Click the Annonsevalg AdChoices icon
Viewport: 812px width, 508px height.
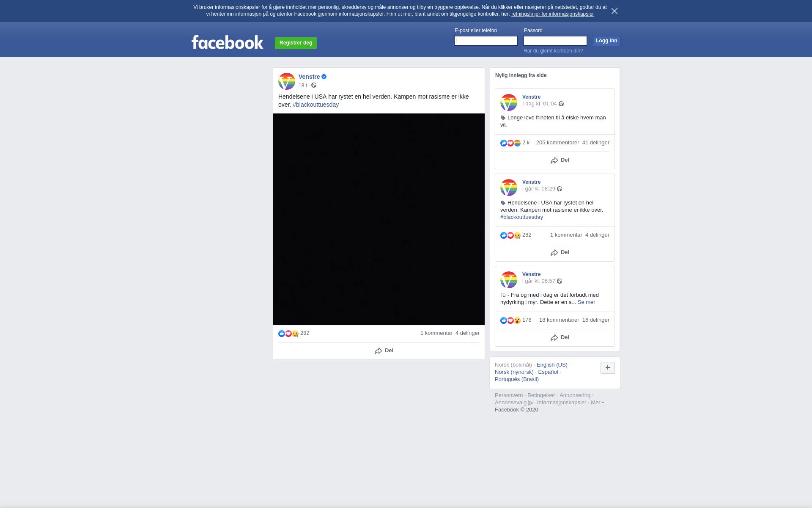(530, 403)
